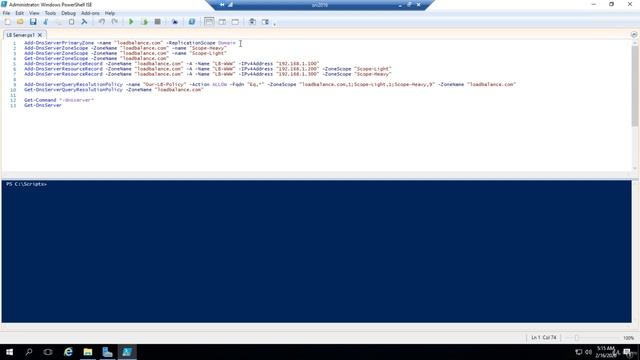The height and width of the screenshot is (360, 640).
Task: Open the Add-ons menu
Action: click(x=90, y=13)
